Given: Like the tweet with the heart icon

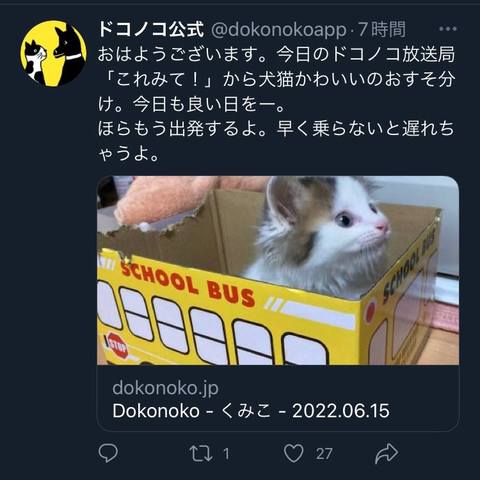Looking at the screenshot, I should (x=294, y=453).
